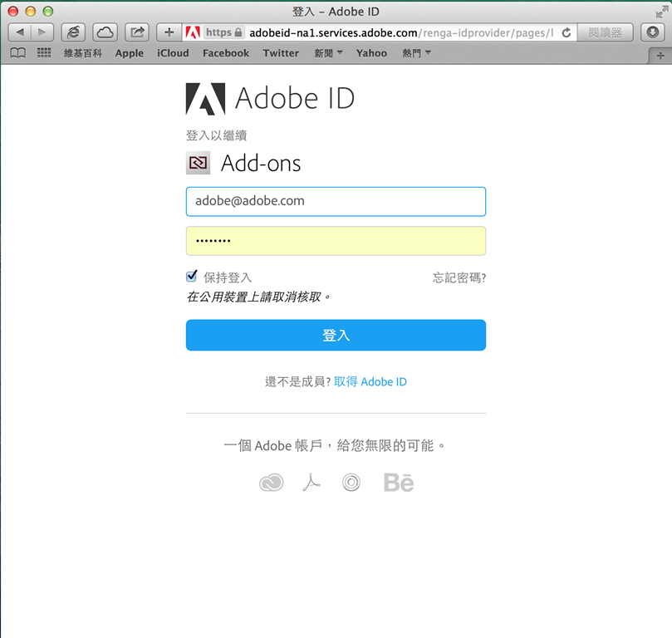Open the Share toolbar button
Viewport: 672px width, 638px height.
click(x=137, y=32)
